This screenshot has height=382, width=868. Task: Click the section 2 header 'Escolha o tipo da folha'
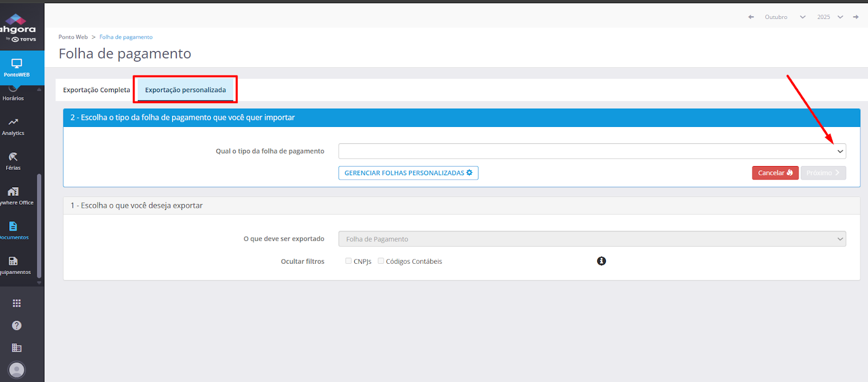pyautogui.click(x=462, y=118)
